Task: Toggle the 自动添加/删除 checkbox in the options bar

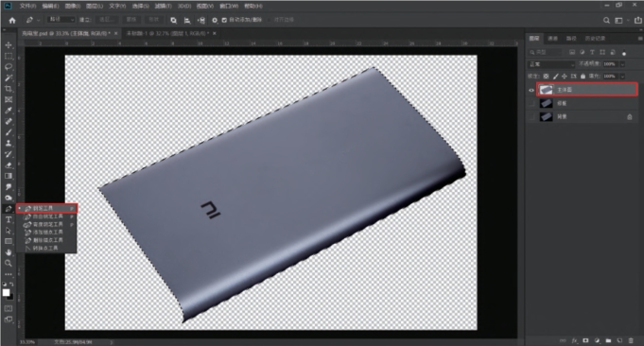Action: pos(224,20)
